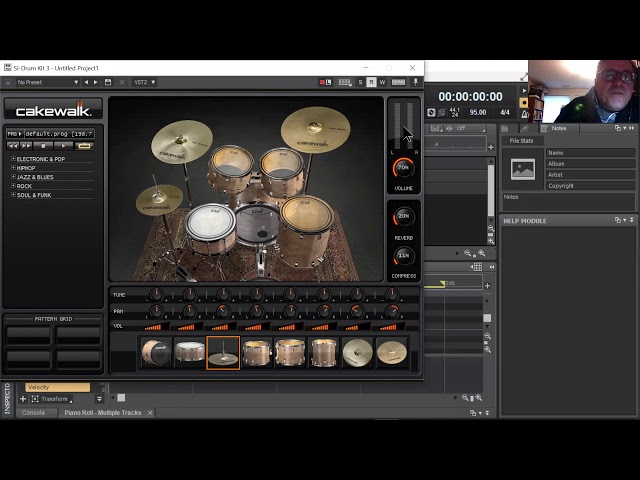Click the sample rate 44.1 display
This screenshot has height=480, width=640.
coord(454,112)
